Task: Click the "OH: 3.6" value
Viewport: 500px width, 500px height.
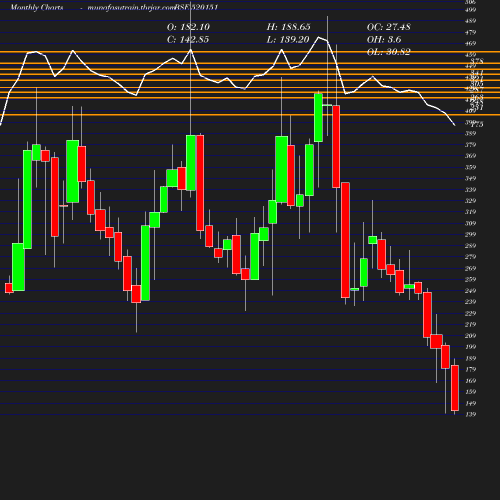Action: (384, 40)
